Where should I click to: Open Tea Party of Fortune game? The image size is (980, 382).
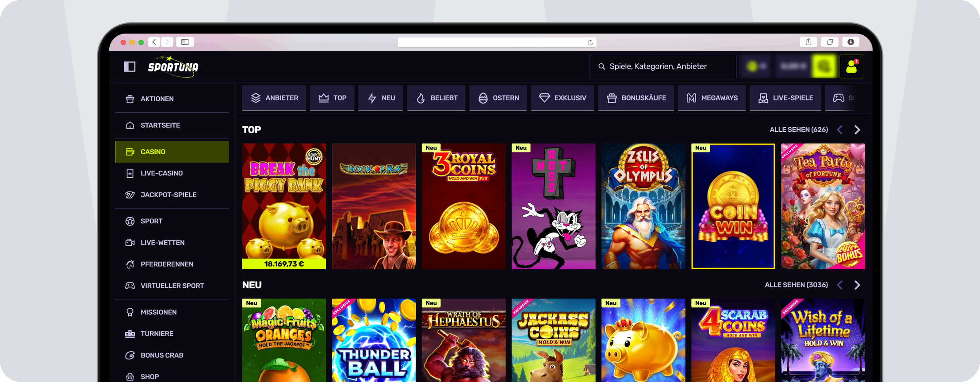pos(823,206)
